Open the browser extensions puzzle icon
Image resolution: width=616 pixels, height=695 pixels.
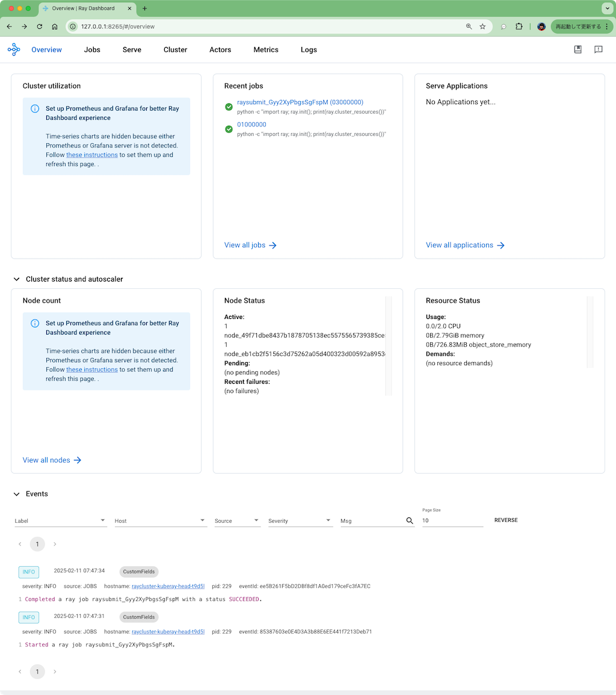pyautogui.click(x=519, y=26)
